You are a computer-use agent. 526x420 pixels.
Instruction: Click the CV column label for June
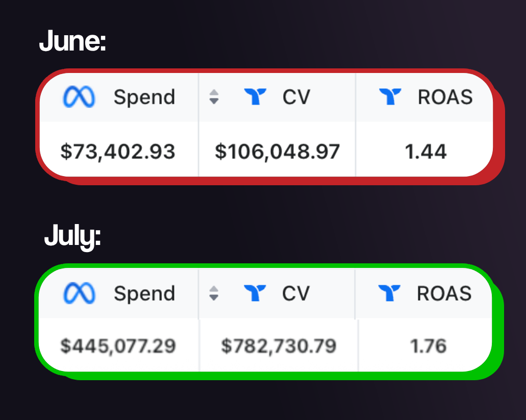296,96
